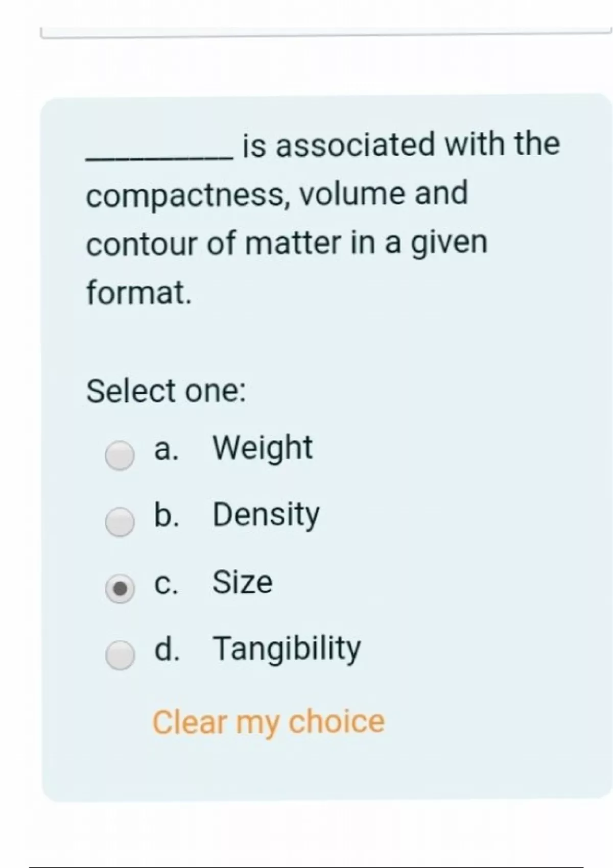Image resolution: width=613 pixels, height=868 pixels.
Task: Choose the Density radio button
Action: pos(120,522)
